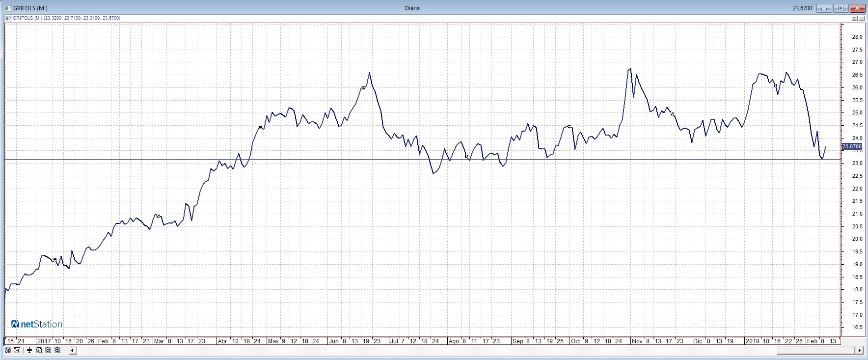868x360 pixels.
Task: Click the Mar label on date axis
Action: [x=159, y=341]
